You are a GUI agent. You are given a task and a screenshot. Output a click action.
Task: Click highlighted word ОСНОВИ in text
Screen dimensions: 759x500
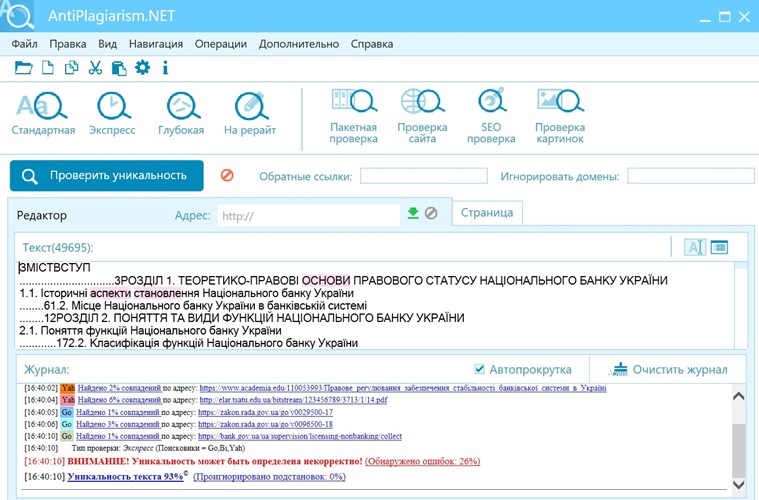326,280
